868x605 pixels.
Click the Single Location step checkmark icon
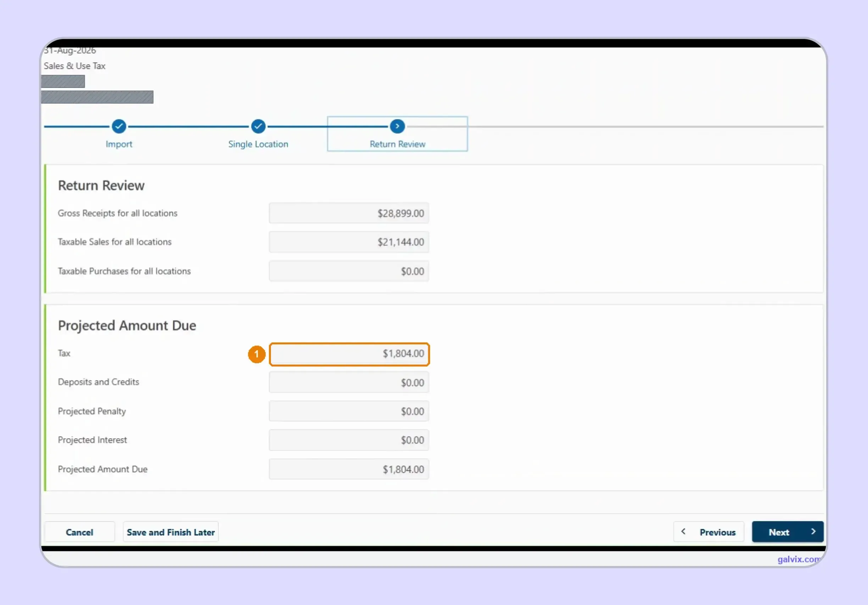pyautogui.click(x=258, y=126)
